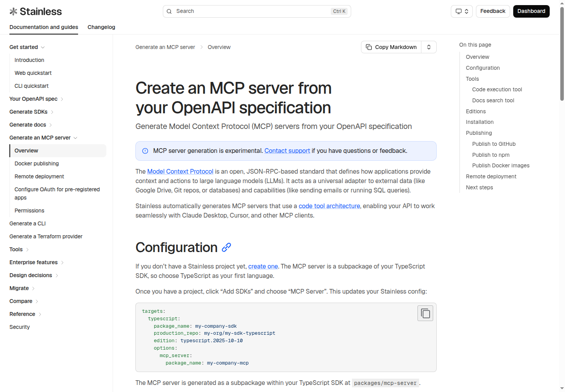Jump to Tools in table of contents
Image resolution: width=565 pixels, height=392 pixels.
click(472, 79)
